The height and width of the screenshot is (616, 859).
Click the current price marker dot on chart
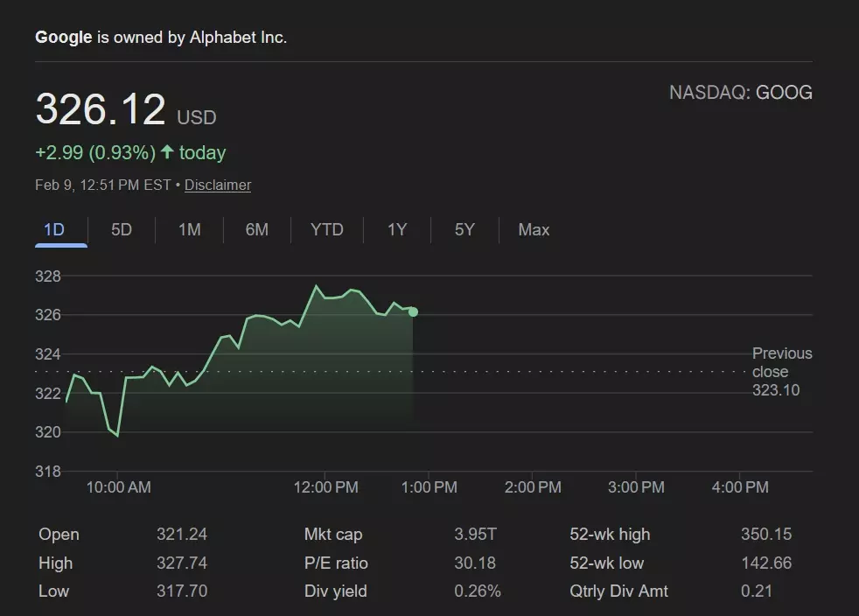[412, 311]
